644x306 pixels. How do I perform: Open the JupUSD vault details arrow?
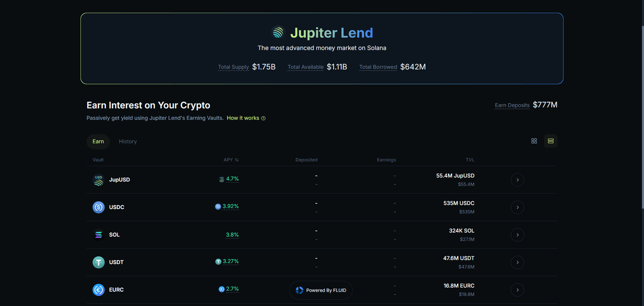pyautogui.click(x=518, y=180)
